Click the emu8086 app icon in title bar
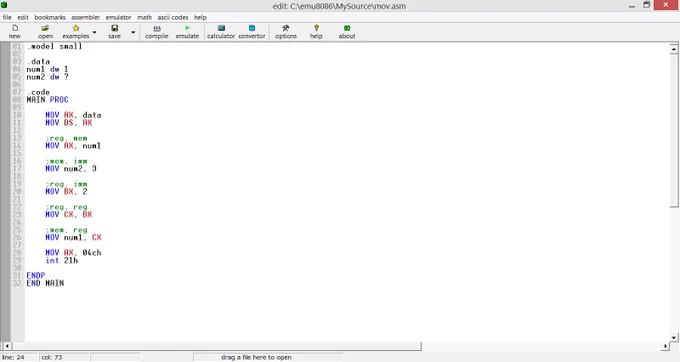680x362 pixels. [x=4, y=5]
